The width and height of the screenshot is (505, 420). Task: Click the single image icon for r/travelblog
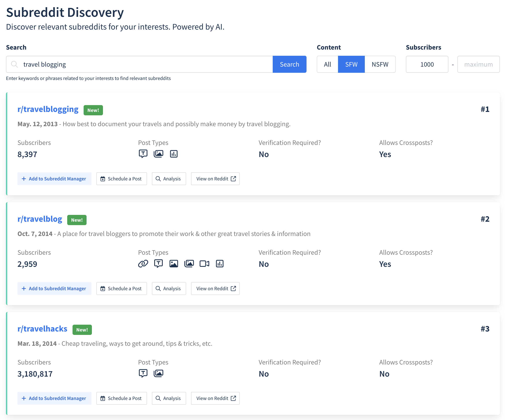174,264
